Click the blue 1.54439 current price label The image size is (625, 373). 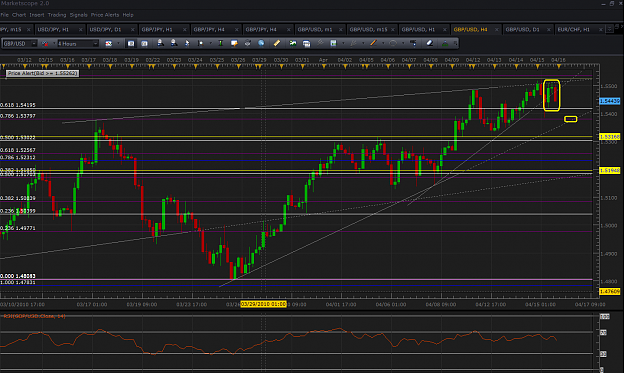[610, 101]
